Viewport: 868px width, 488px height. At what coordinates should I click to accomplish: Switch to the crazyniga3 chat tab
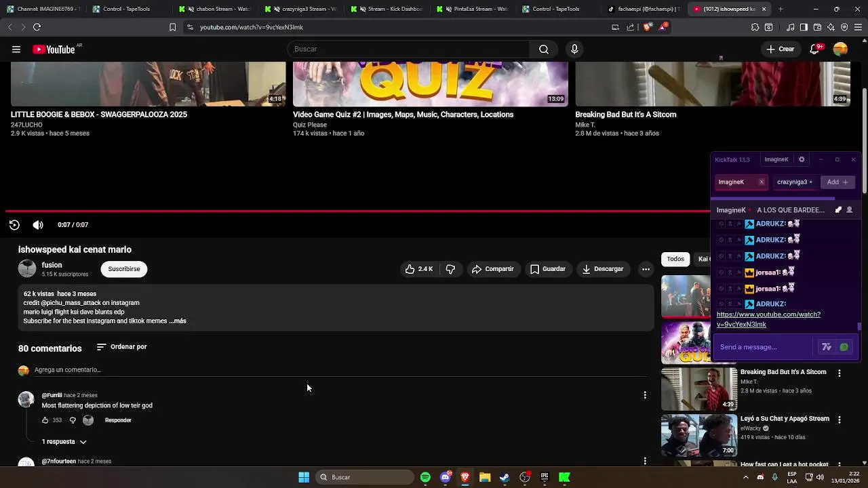click(794, 182)
